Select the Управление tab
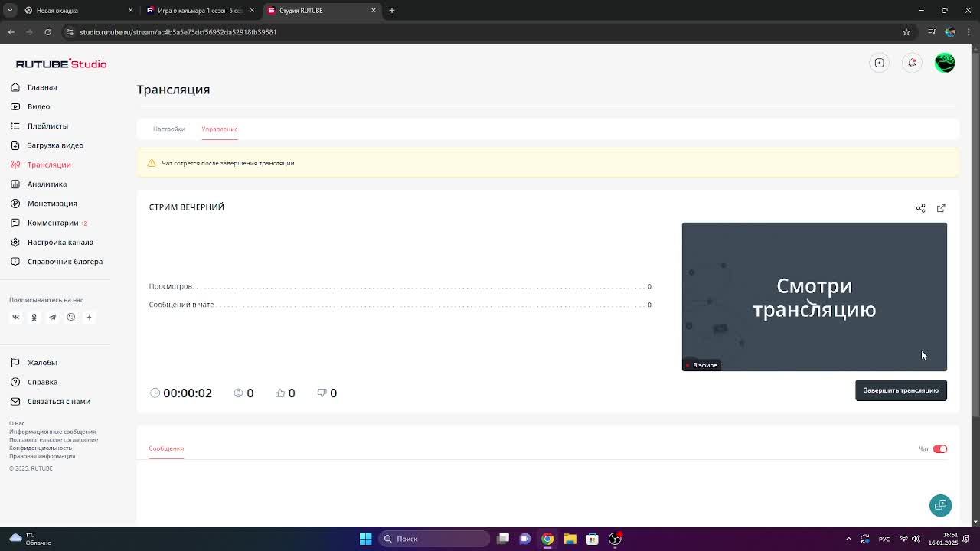980x551 pixels. [220, 129]
